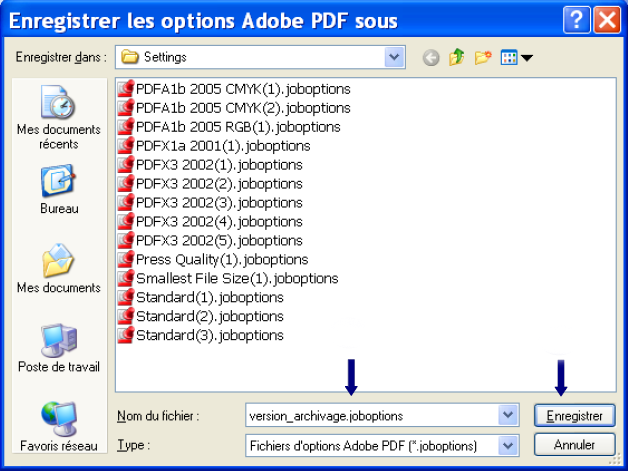Click the icon of PDFX3 2002(3).joboptions

tap(126, 202)
